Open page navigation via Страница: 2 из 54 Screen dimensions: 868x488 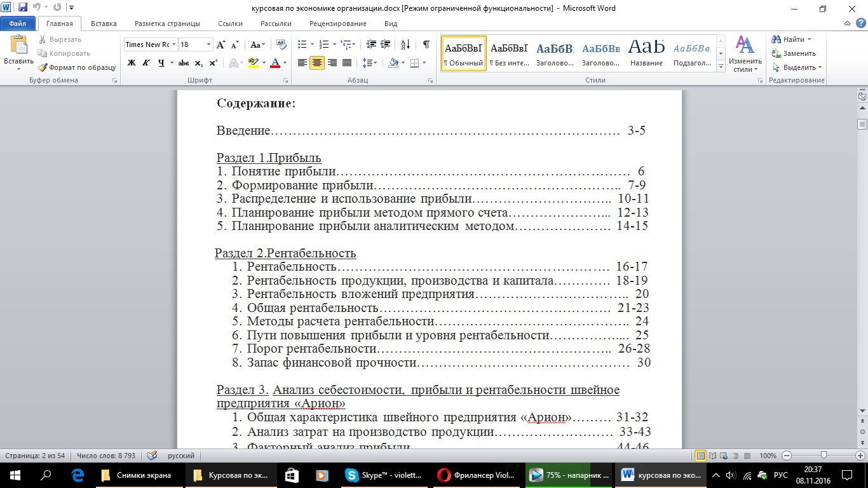click(35, 456)
